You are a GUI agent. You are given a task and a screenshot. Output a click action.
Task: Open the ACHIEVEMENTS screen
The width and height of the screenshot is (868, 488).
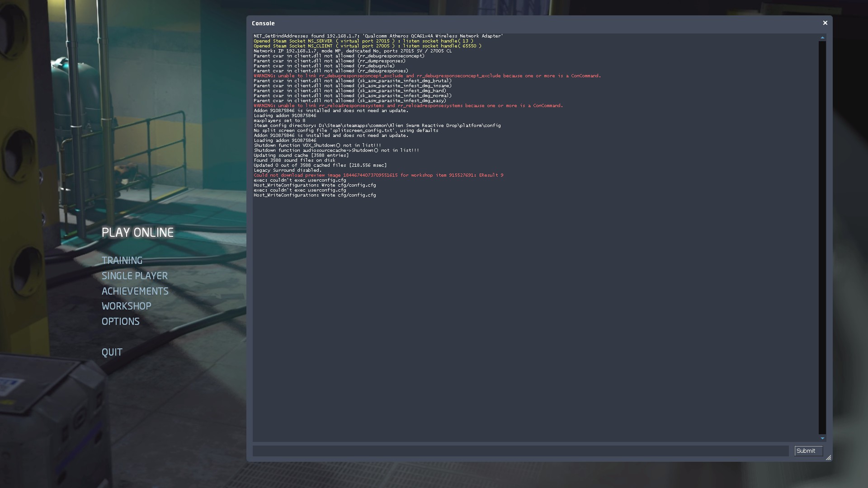click(x=135, y=291)
